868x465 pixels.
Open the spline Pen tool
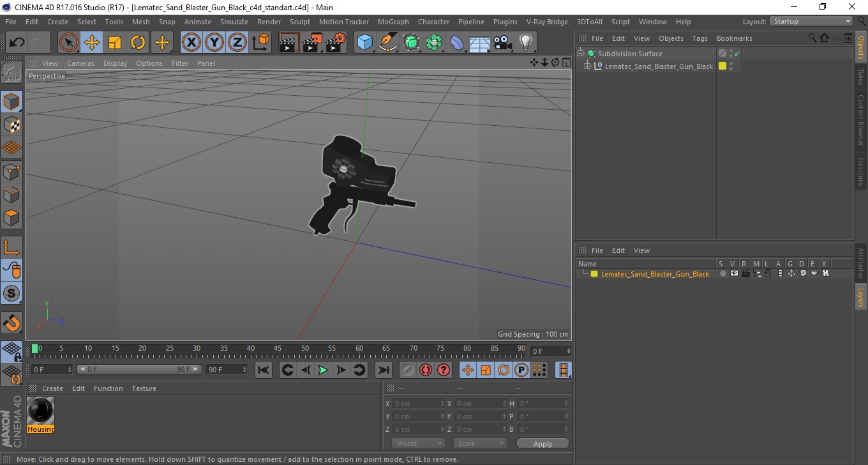(x=388, y=43)
